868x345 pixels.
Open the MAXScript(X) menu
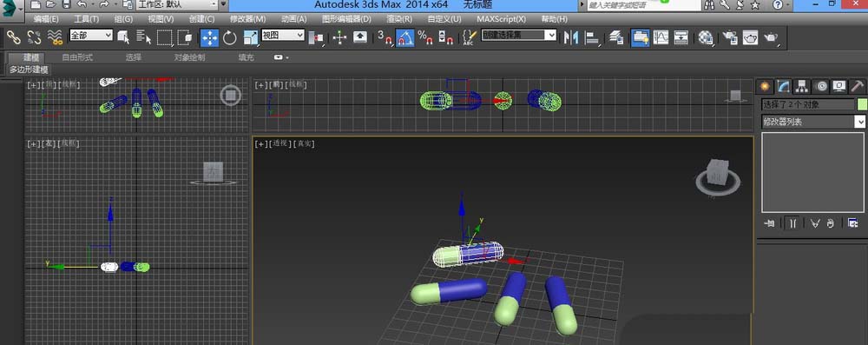[x=502, y=19]
